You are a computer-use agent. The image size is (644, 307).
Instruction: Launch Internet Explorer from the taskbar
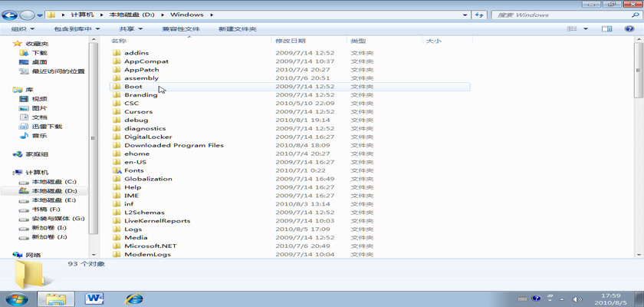(135, 298)
